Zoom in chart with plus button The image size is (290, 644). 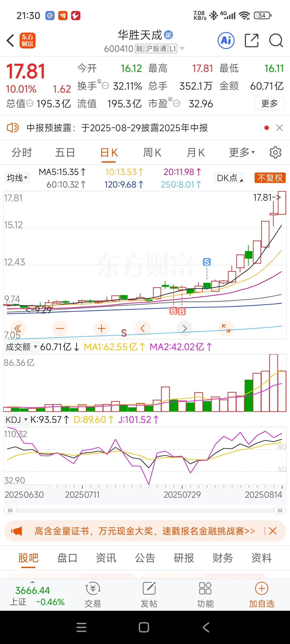click(x=102, y=328)
